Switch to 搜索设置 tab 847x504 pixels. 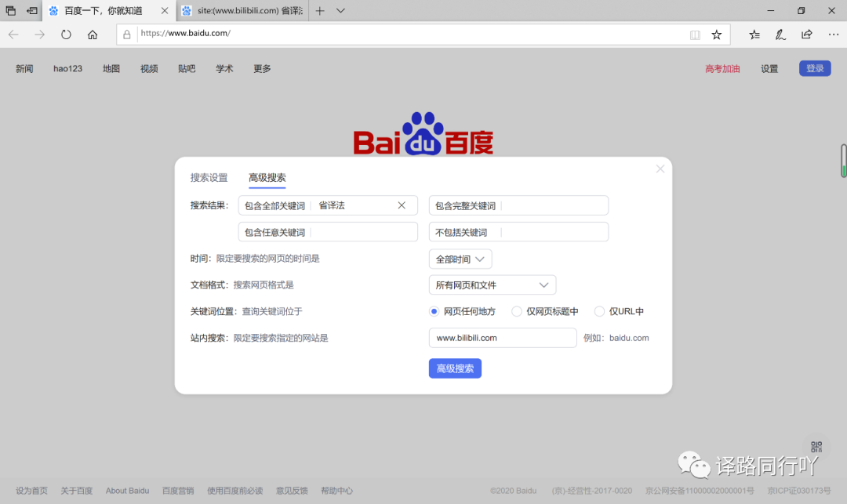click(x=209, y=177)
